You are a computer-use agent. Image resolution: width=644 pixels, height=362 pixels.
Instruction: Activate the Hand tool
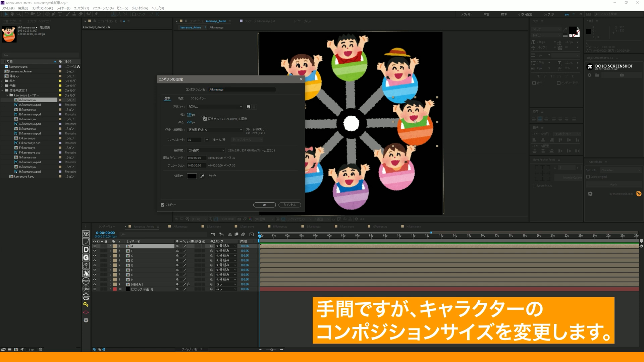pos(12,14)
